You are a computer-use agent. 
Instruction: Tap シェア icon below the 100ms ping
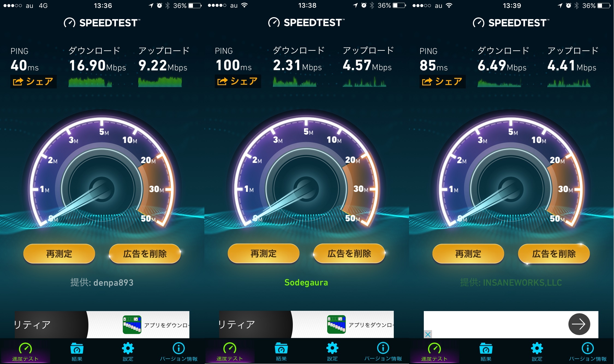pos(238,81)
